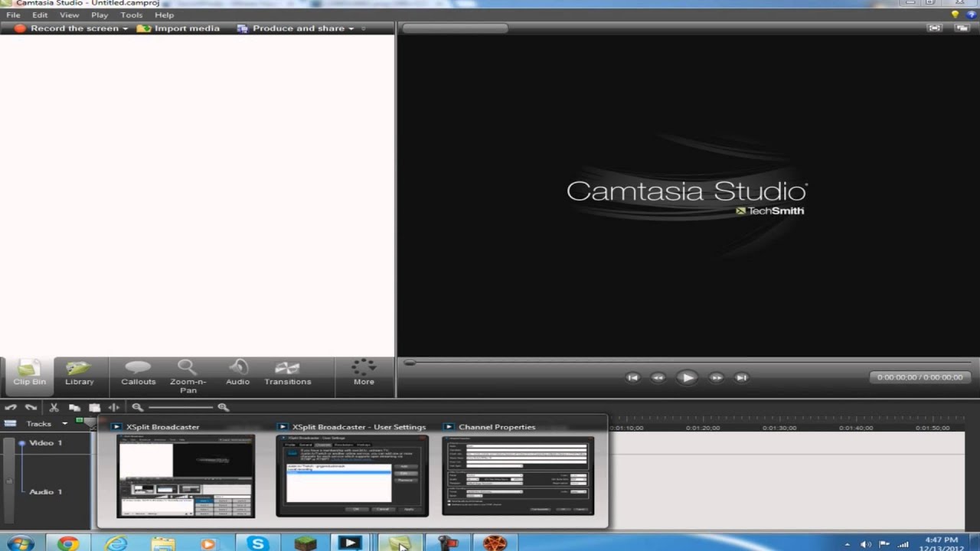Adjust the timeline zoom slider
This screenshot has height=551, width=980.
click(181, 407)
